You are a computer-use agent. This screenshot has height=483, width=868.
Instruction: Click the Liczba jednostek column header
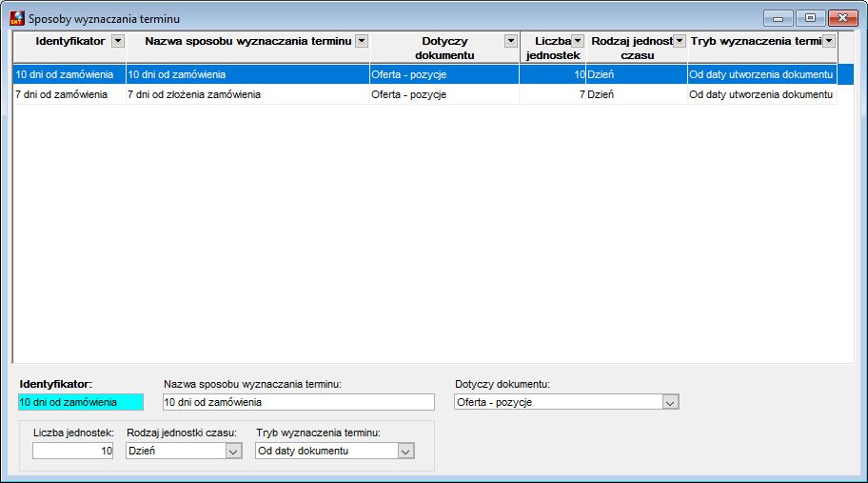[552, 49]
